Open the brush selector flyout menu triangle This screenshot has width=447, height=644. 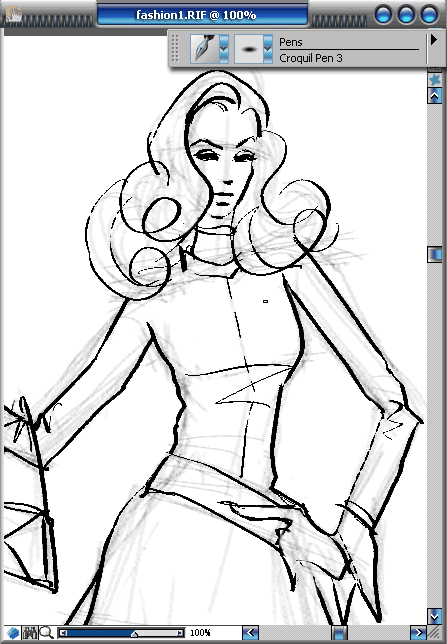tap(433, 40)
